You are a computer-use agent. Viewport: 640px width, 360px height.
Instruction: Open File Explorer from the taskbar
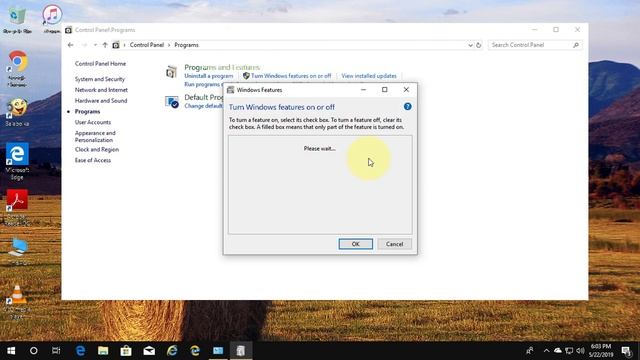click(x=103, y=351)
